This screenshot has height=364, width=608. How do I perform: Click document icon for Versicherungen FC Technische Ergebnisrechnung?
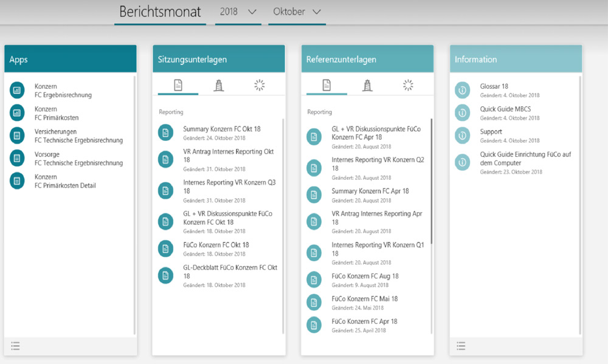pos(17,136)
